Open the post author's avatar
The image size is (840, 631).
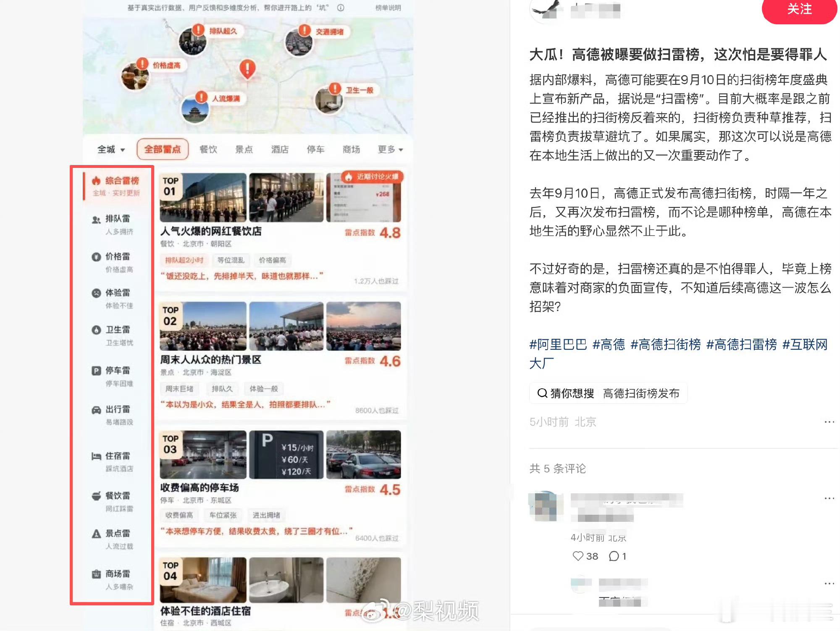(x=546, y=9)
